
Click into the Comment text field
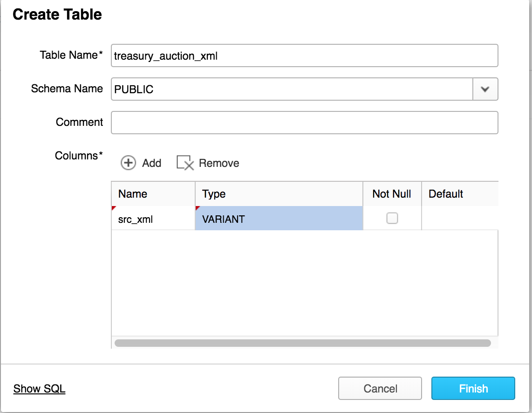[304, 123]
